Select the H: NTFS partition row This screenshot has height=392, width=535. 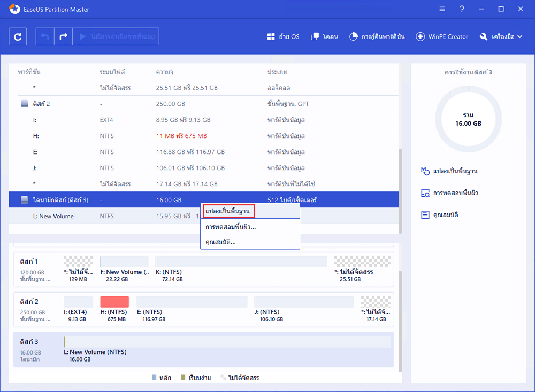204,136
